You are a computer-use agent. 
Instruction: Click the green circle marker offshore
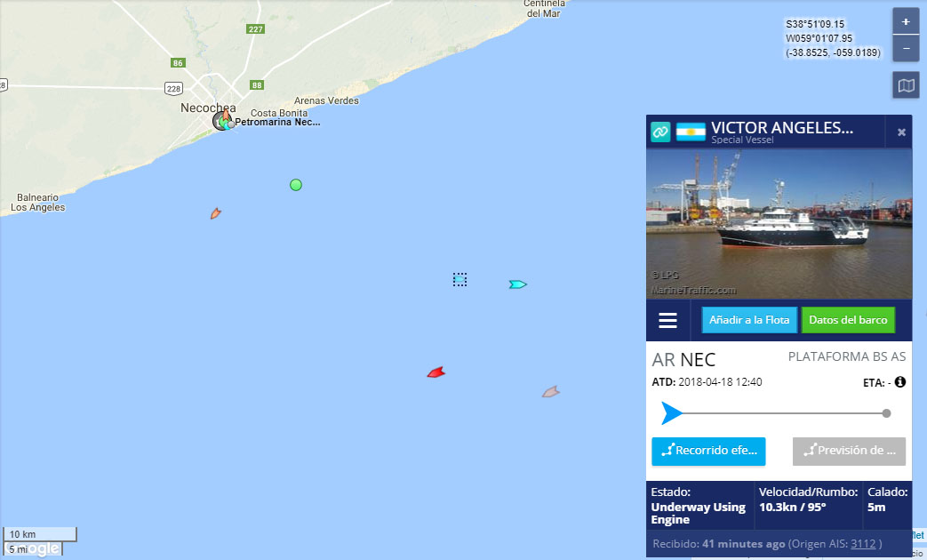pyautogui.click(x=296, y=185)
